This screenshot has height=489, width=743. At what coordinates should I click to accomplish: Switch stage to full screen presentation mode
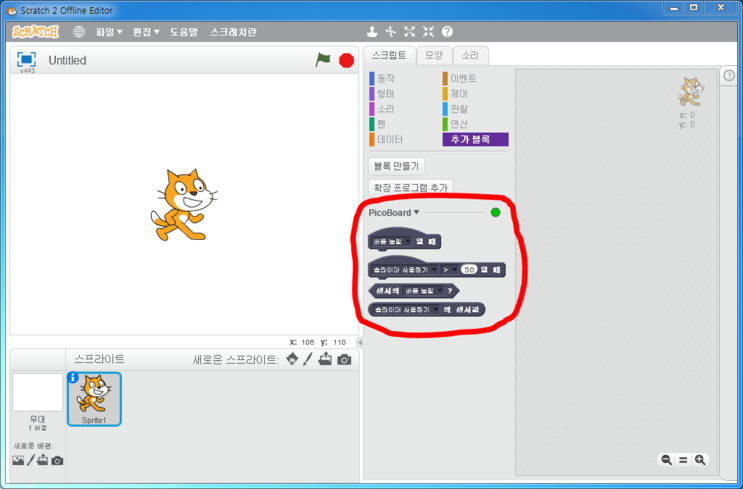pos(27,59)
